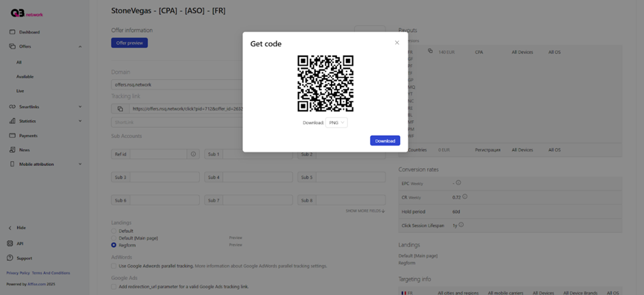This screenshot has width=644, height=295.
Task: Click Preview link for Default [Main page]
Action: (x=236, y=238)
